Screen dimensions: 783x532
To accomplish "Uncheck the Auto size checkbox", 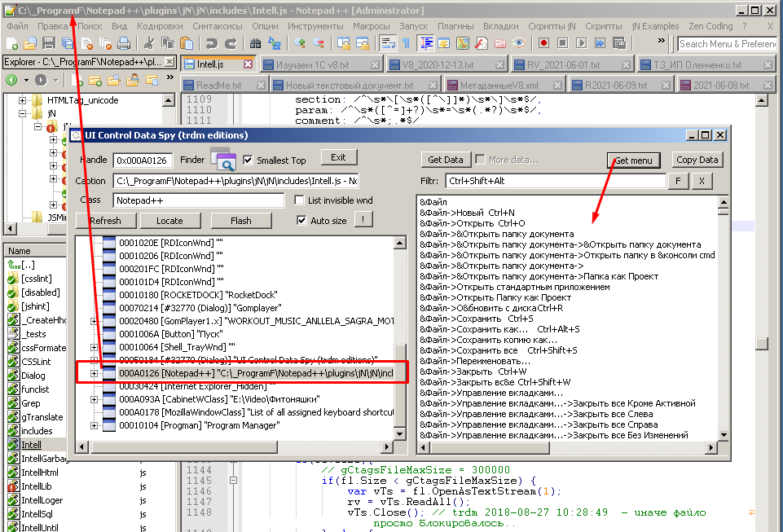I will pos(302,220).
